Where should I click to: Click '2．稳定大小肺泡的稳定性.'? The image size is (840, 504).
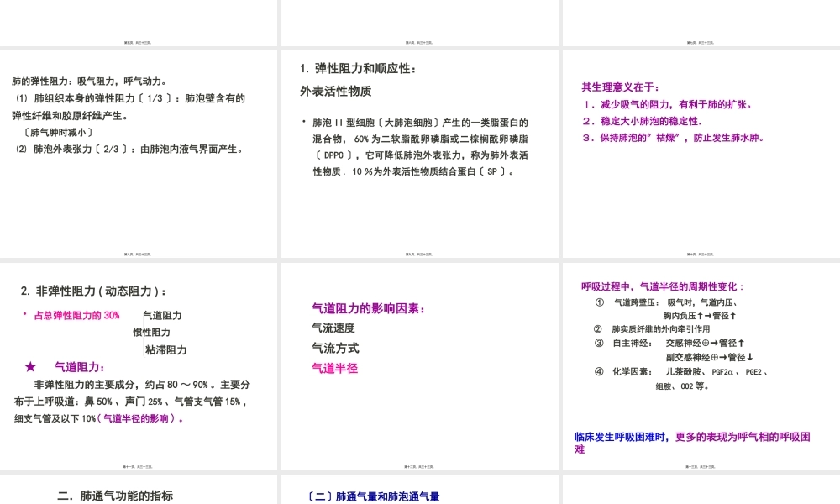coord(643,121)
